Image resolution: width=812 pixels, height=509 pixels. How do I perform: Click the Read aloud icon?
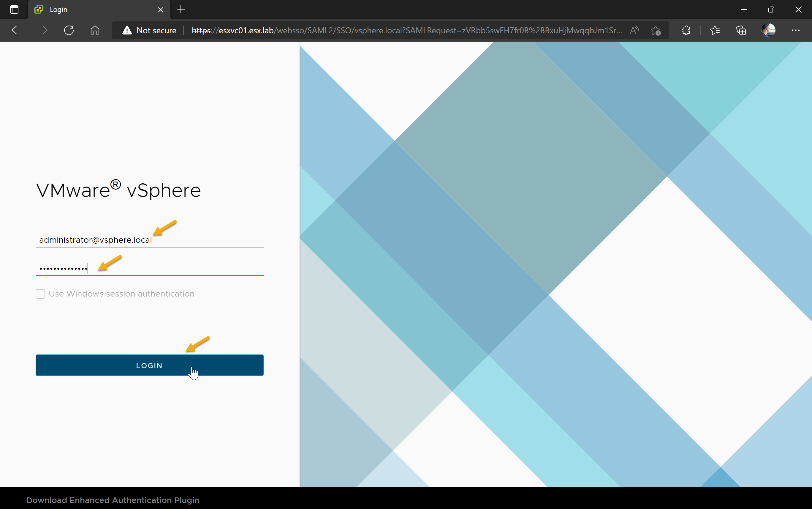[634, 30]
